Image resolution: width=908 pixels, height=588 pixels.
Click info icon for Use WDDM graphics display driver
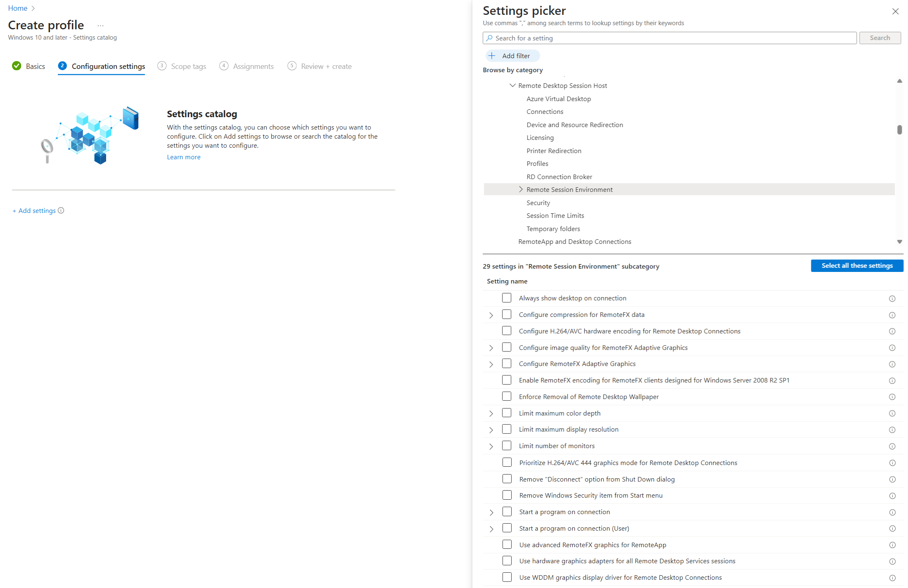[x=892, y=578]
